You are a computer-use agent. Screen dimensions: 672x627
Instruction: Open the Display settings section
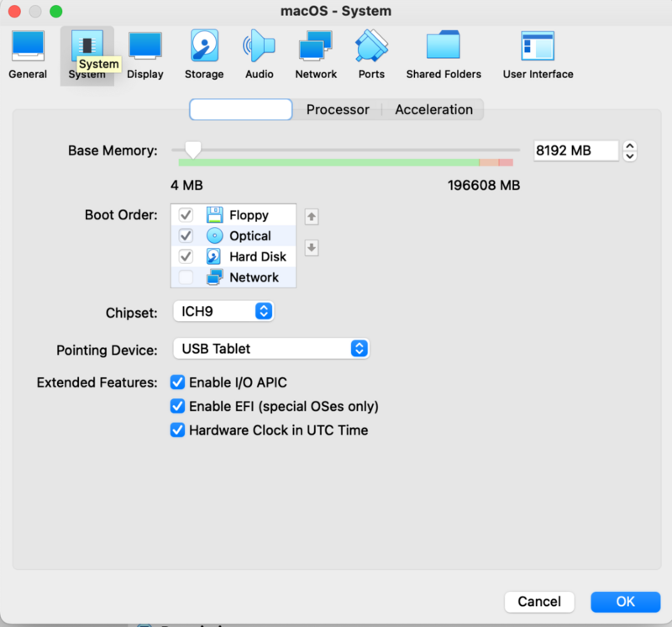[x=144, y=55]
